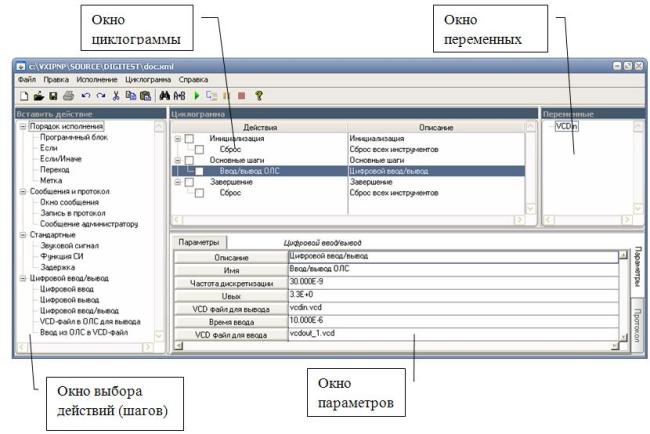Select the Программный блок action

[74, 137]
